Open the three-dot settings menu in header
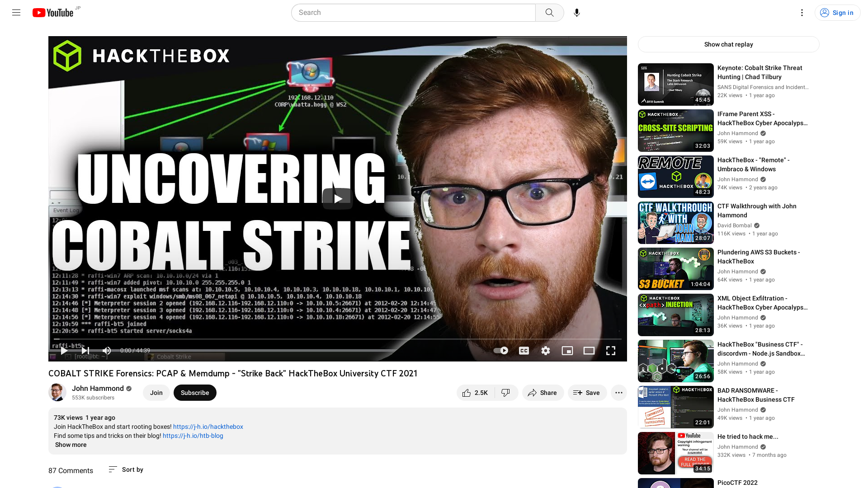The width and height of the screenshot is (868, 488). click(x=802, y=13)
